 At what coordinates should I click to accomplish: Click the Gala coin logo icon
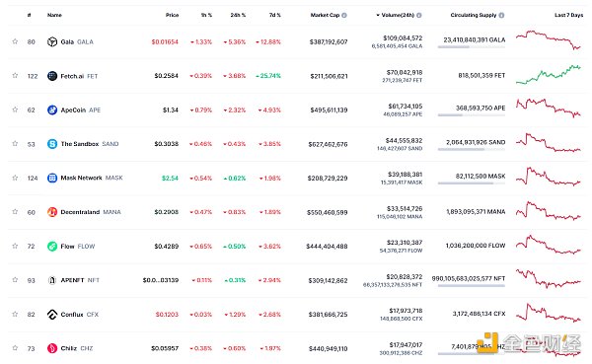52,41
